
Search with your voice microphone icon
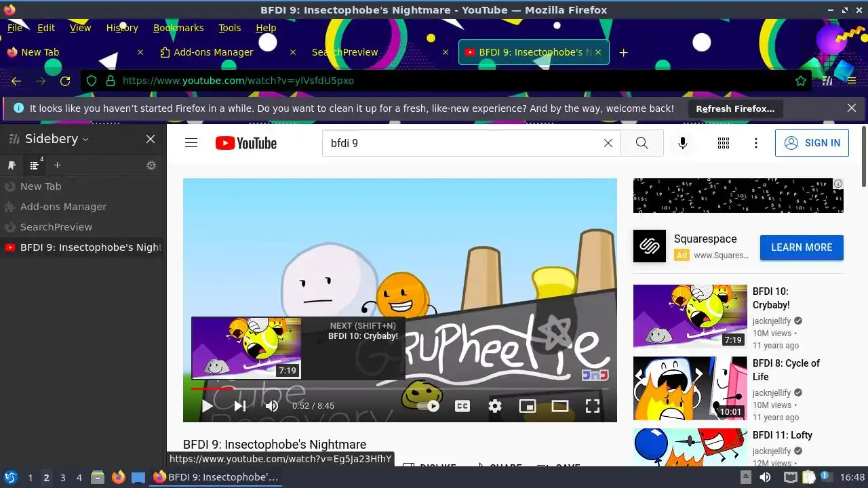[x=683, y=143]
